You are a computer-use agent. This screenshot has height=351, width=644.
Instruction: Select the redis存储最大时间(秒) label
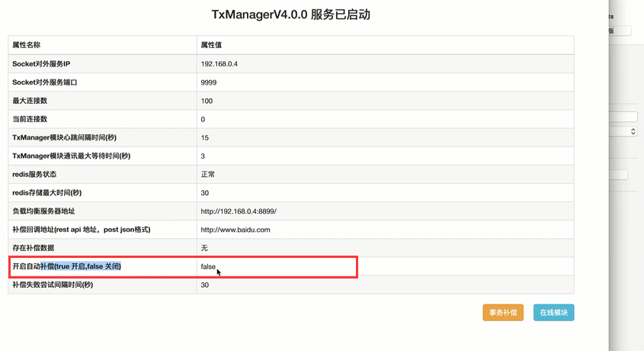46,193
